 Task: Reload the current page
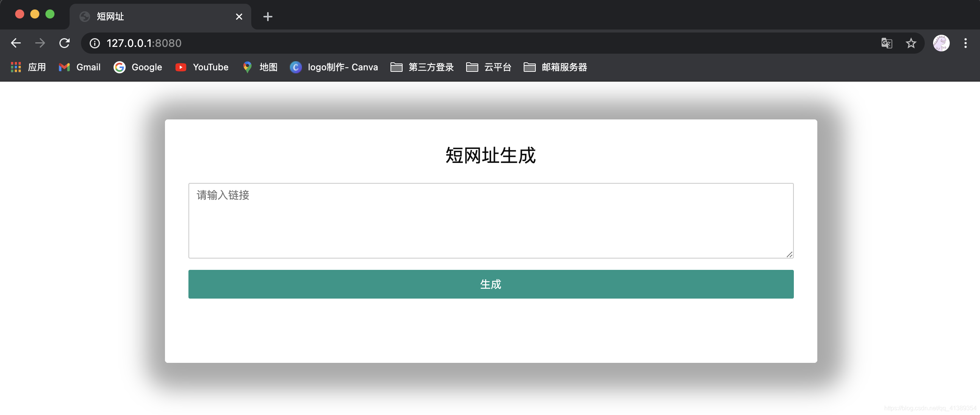tap(64, 43)
